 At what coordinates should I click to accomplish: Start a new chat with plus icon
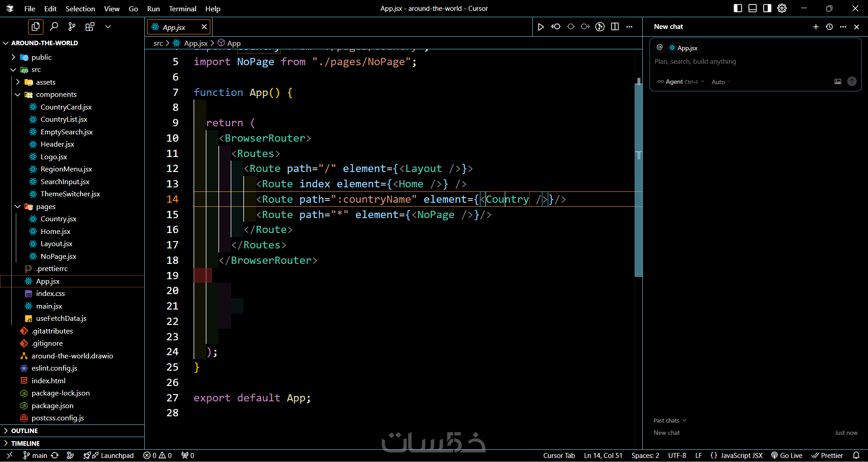coord(816,27)
